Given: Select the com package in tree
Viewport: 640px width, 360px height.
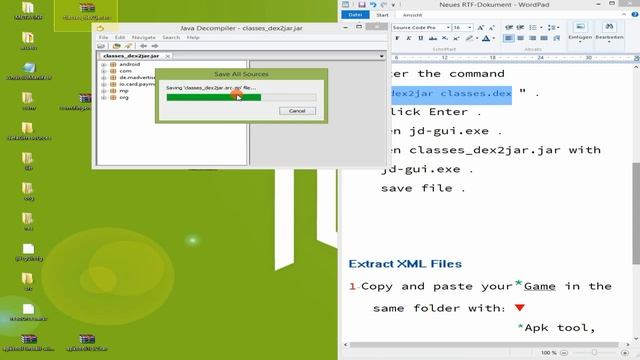Looking at the screenshot, I should [125, 71].
